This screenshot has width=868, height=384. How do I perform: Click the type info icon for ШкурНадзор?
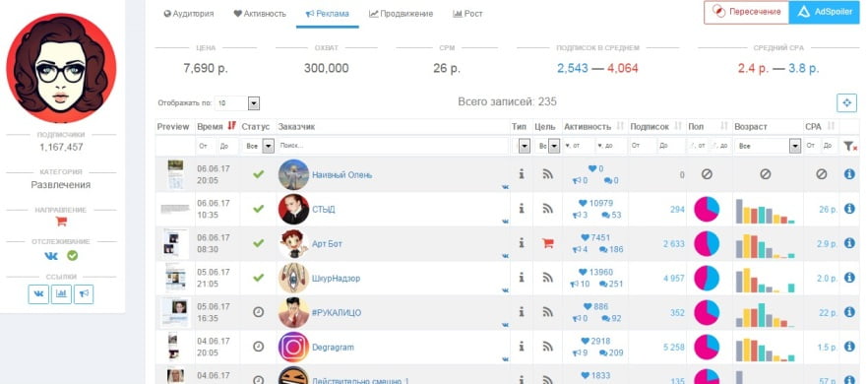tap(521, 278)
